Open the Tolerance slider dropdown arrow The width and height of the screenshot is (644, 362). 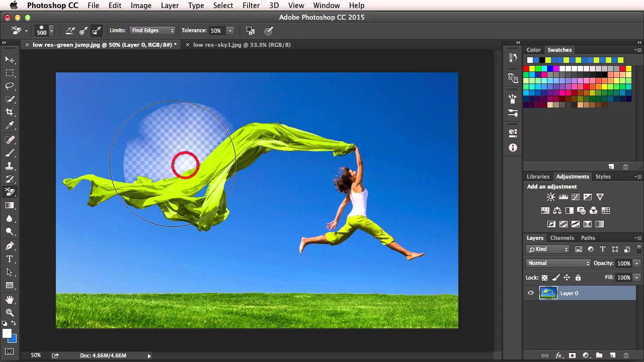pyautogui.click(x=230, y=31)
